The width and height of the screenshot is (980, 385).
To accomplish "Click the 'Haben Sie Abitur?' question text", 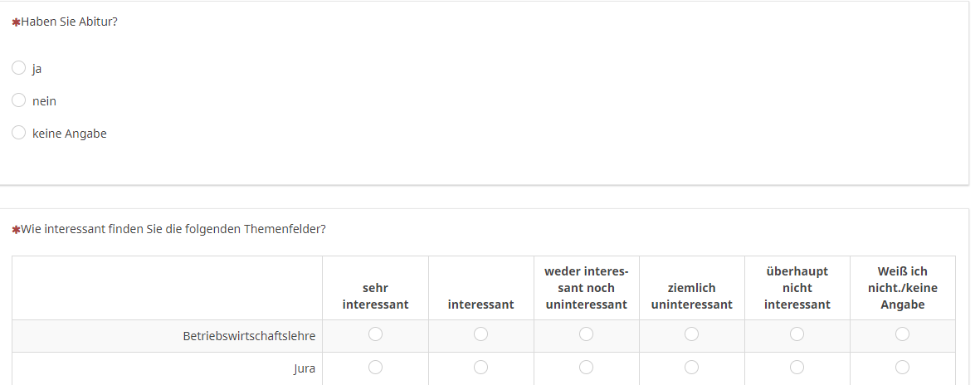I will click(69, 22).
